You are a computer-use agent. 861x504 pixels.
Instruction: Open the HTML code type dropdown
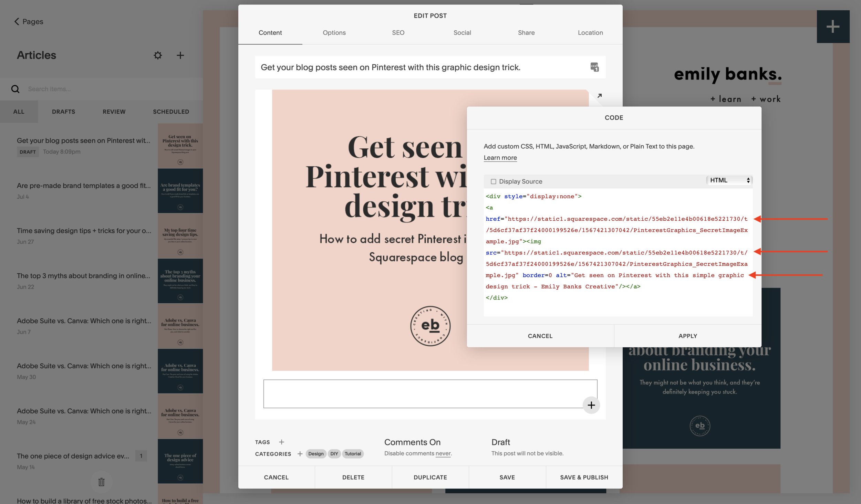(729, 180)
